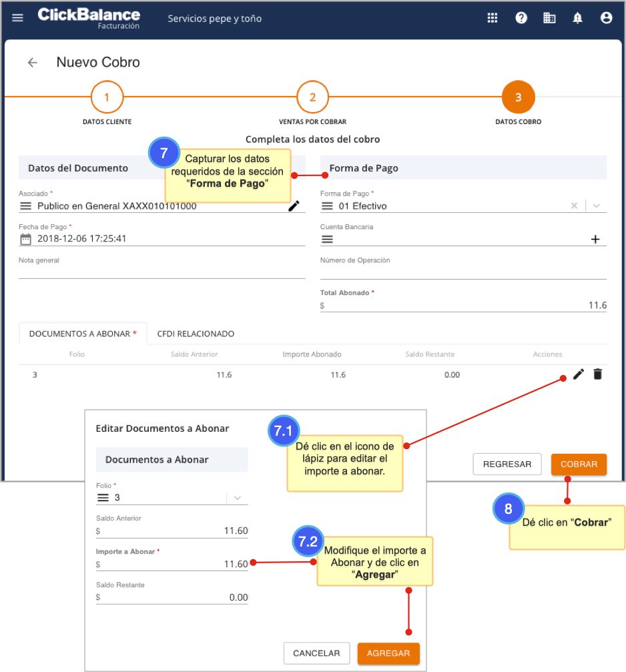
Task: Open the company building icon
Action: coord(549,18)
